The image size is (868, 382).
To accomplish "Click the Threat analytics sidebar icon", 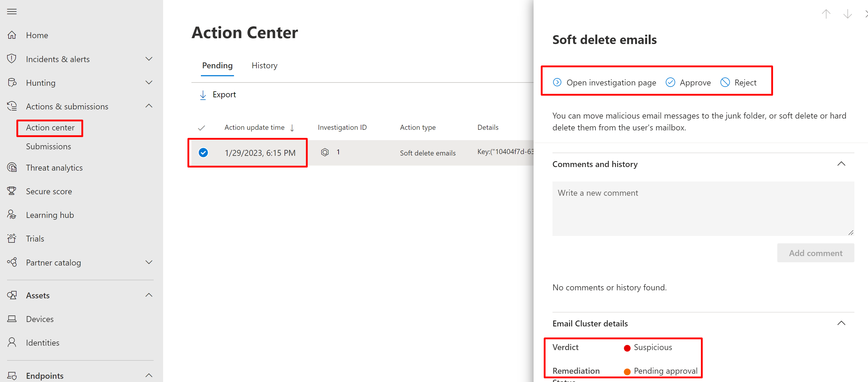I will point(12,168).
